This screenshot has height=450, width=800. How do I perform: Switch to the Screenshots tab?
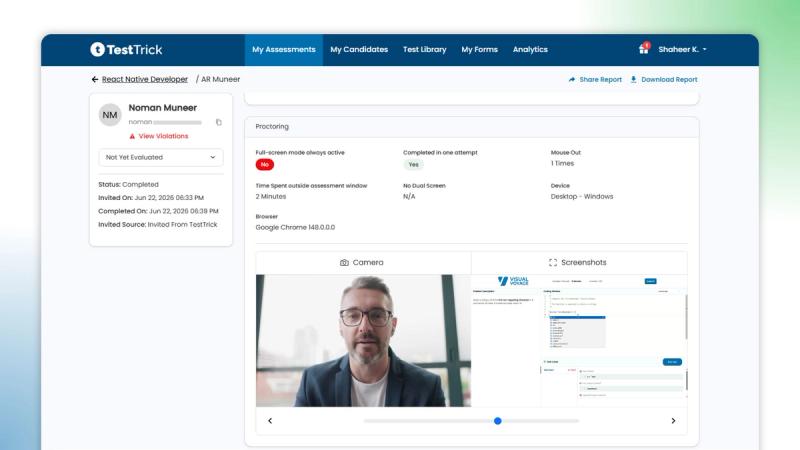[x=579, y=263]
